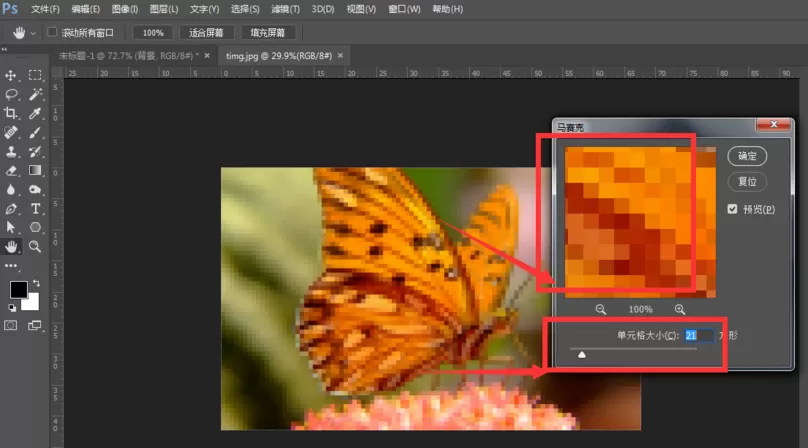Select the Horizontal Type tool

35,209
